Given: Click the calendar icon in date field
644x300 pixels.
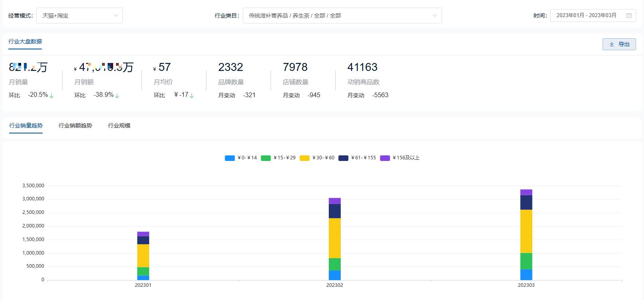Looking at the screenshot, I should tap(629, 16).
